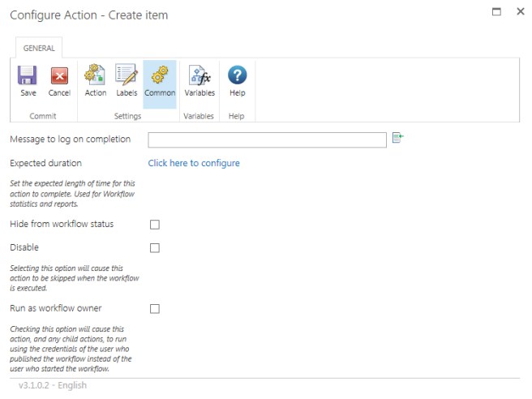The height and width of the screenshot is (399, 532).
Task: Enable the Hide from workflow status checkbox
Action: [x=155, y=225]
